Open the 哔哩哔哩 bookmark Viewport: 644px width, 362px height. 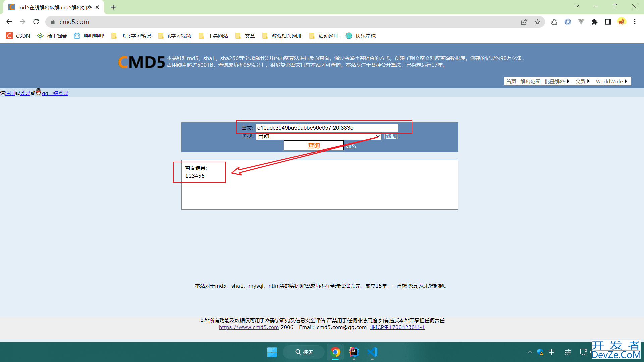click(x=89, y=36)
